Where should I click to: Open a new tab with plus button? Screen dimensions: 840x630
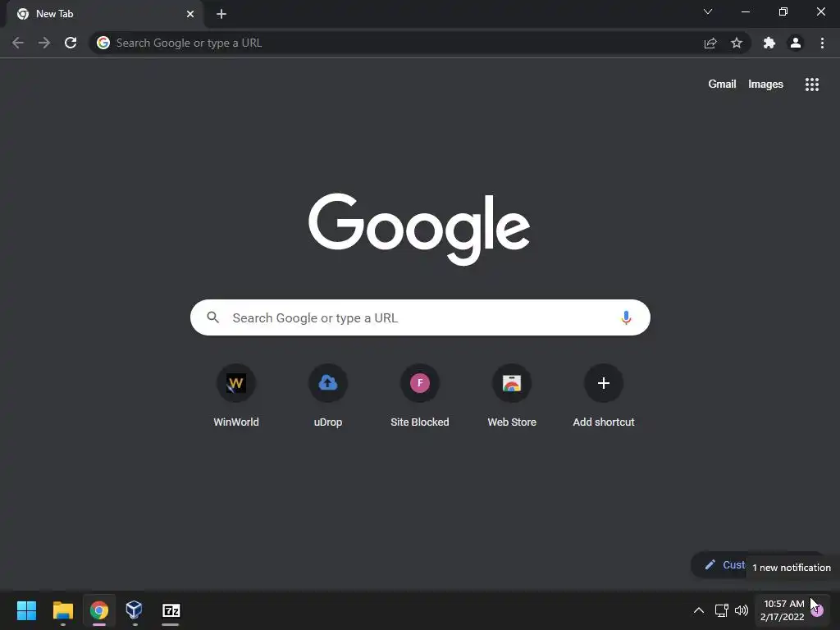pyautogui.click(x=221, y=14)
